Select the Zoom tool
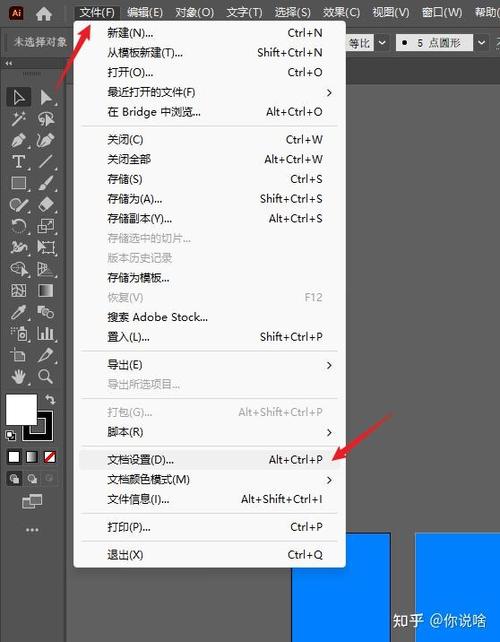Image resolution: width=500 pixels, height=642 pixels. tap(46, 376)
